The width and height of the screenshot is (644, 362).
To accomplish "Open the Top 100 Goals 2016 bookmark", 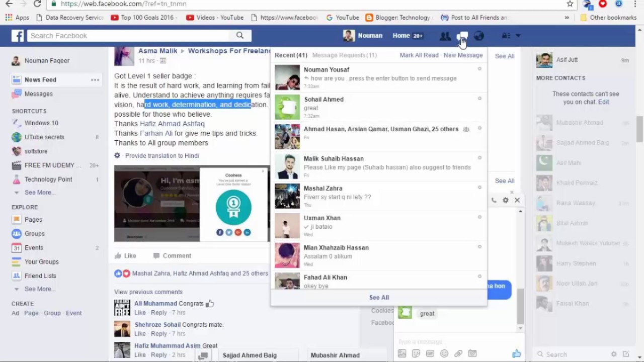I will 144,18.
